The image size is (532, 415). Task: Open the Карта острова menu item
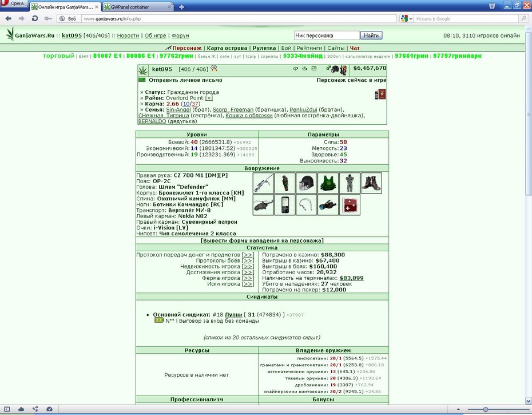tap(227, 48)
